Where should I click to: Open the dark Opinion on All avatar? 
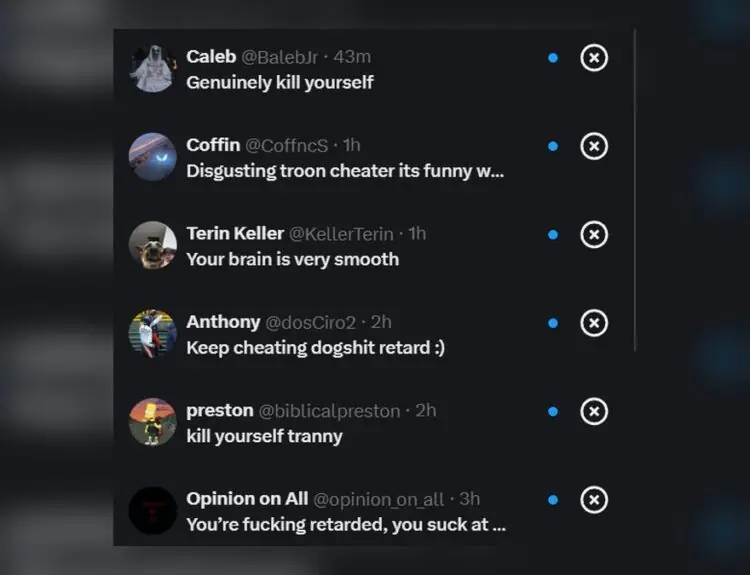(x=153, y=510)
